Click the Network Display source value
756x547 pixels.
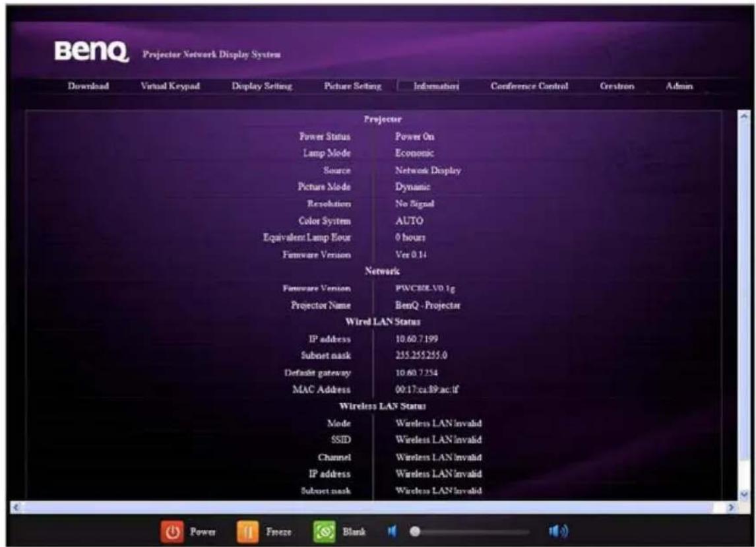[x=427, y=170]
